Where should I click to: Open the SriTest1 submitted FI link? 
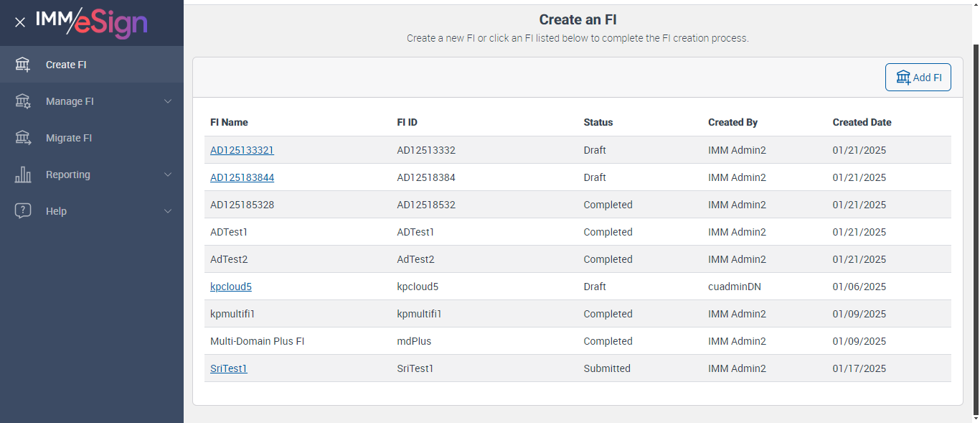tap(229, 368)
